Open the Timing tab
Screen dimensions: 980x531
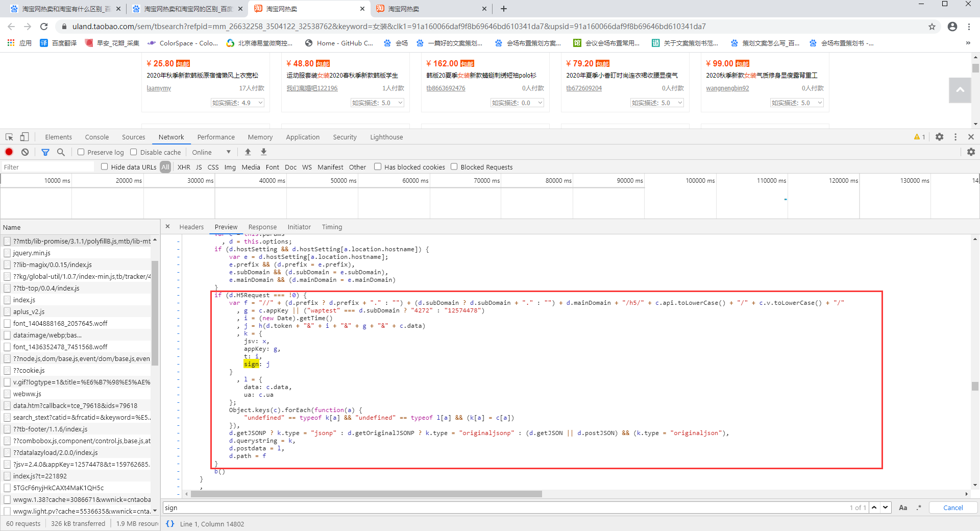click(x=332, y=227)
